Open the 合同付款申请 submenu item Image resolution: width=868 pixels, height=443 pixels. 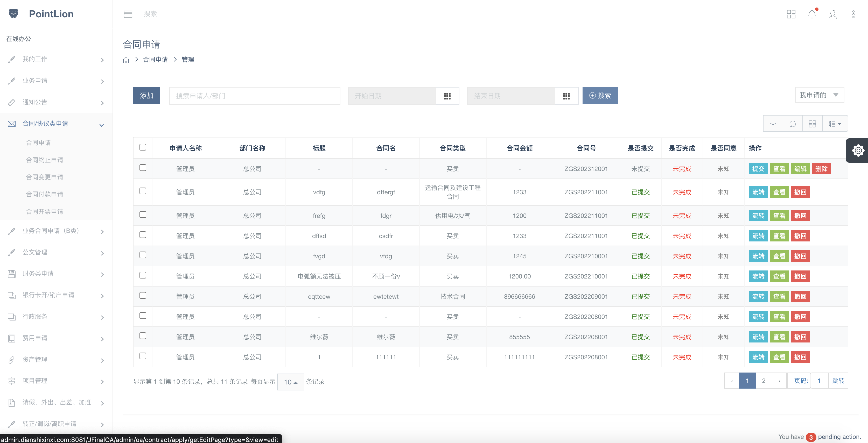point(45,194)
